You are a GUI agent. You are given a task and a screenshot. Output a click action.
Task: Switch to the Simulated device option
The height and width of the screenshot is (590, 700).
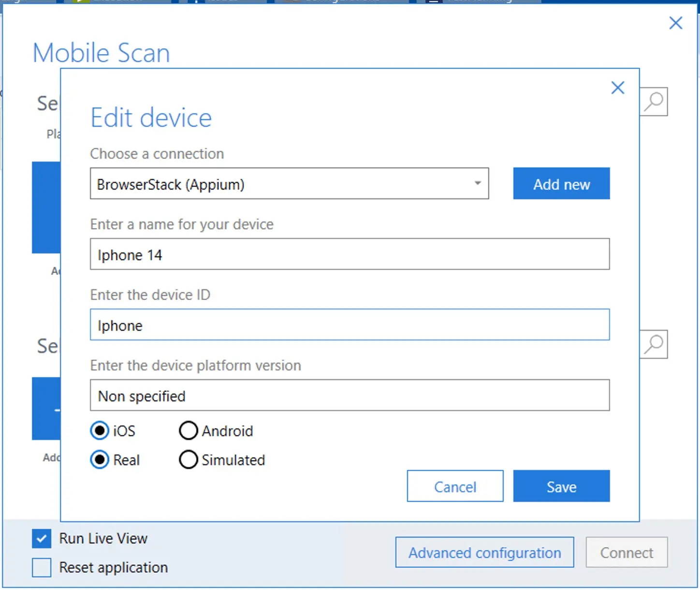click(x=189, y=459)
